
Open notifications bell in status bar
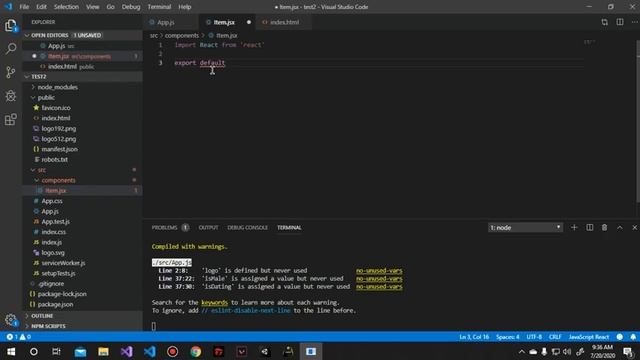[633, 337]
